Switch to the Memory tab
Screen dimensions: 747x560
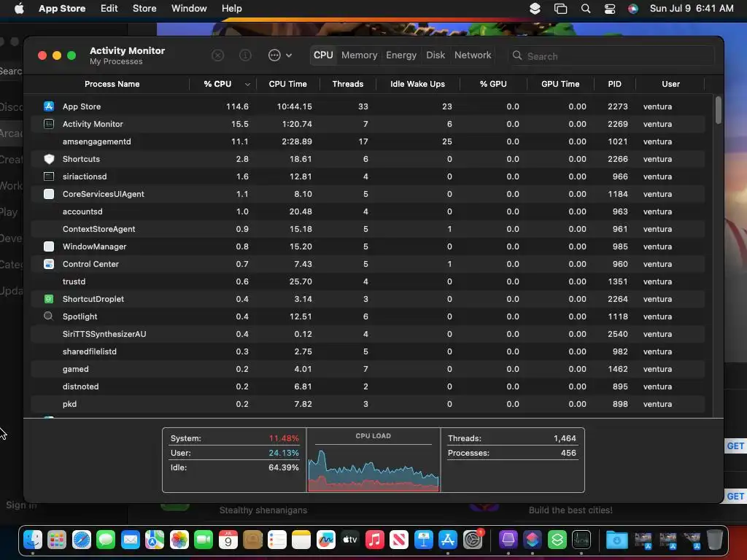(x=359, y=55)
